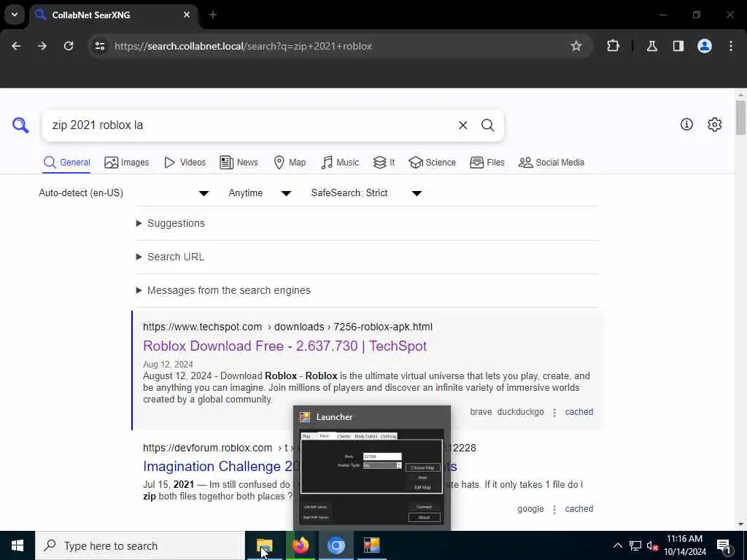Open the Auto-detect (en-US) language dropdown

pos(124,192)
